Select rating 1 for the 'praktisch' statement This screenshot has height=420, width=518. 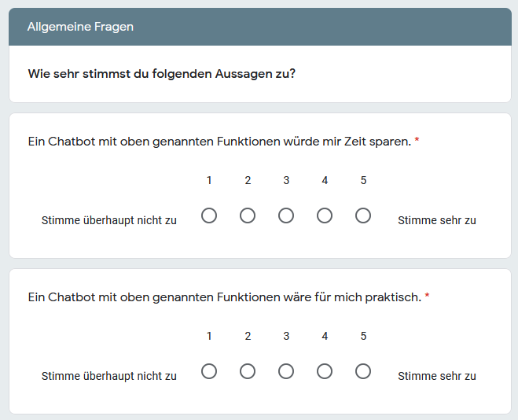pos(209,371)
